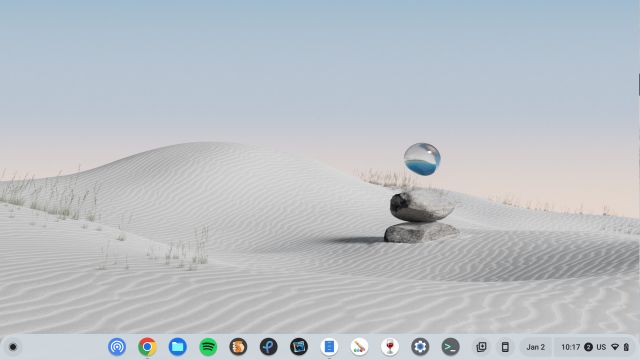Click the notification count badge showing 2

click(588, 347)
